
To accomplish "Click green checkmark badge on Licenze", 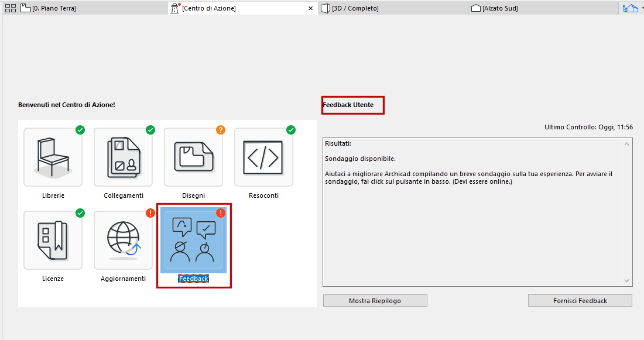I will 80,212.
